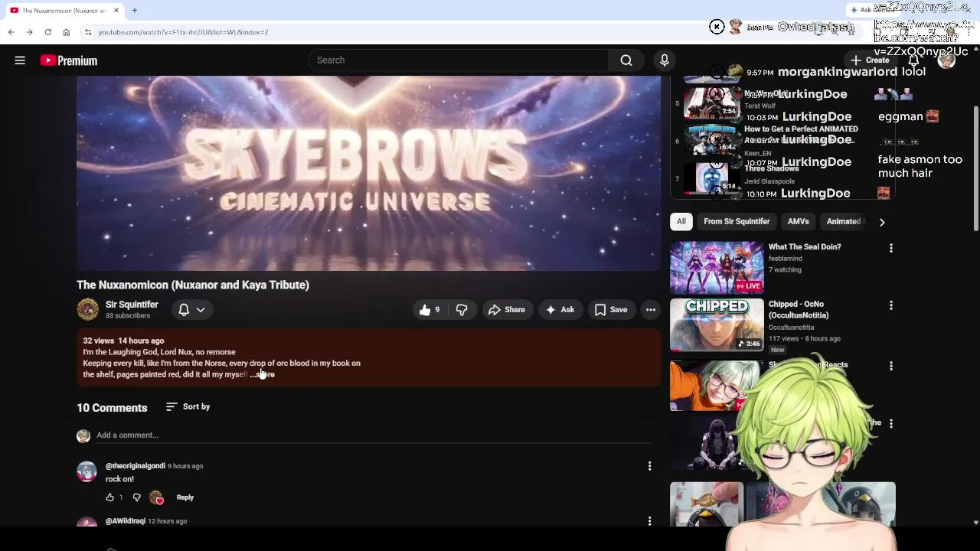Open more actions under the video
980x551 pixels.
[650, 310]
